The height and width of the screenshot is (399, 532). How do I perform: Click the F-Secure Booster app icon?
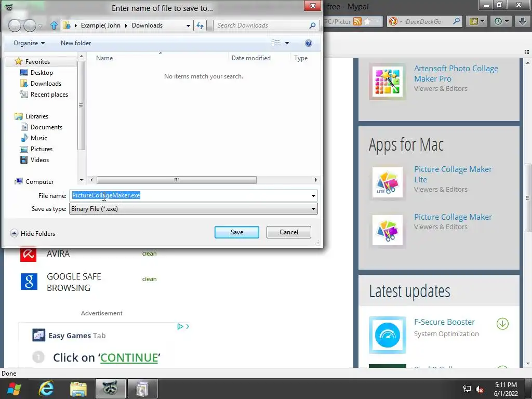[388, 335]
